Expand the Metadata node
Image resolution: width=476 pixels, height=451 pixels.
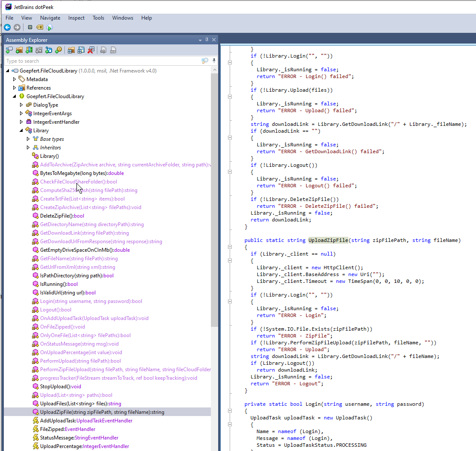click(14, 79)
